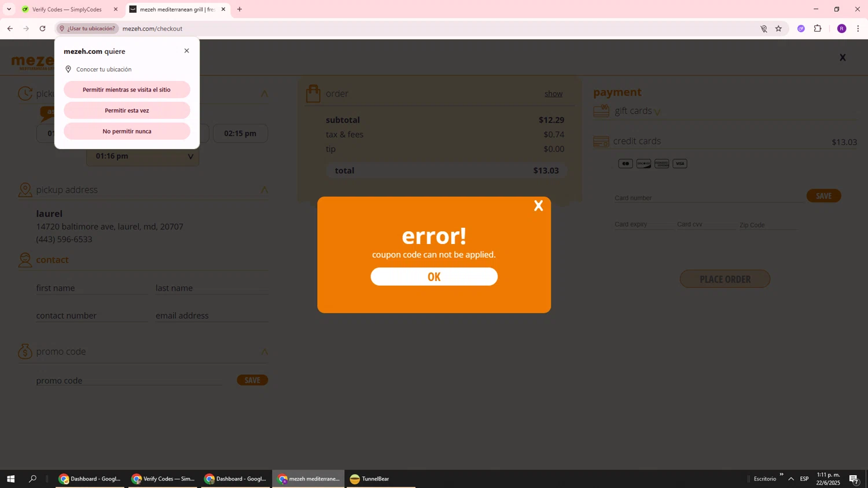Select No permitir nunca
The height and width of the screenshot is (488, 868).
point(127,131)
